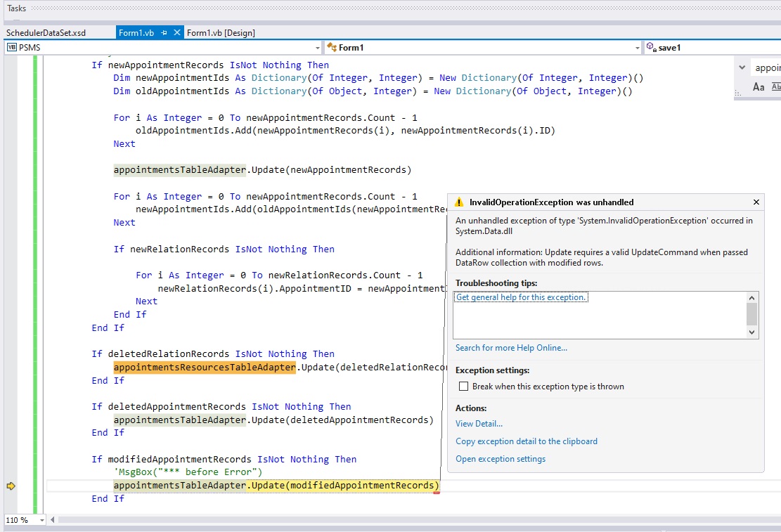
Task: Copy exception detail to the clipboard
Action: click(x=526, y=441)
